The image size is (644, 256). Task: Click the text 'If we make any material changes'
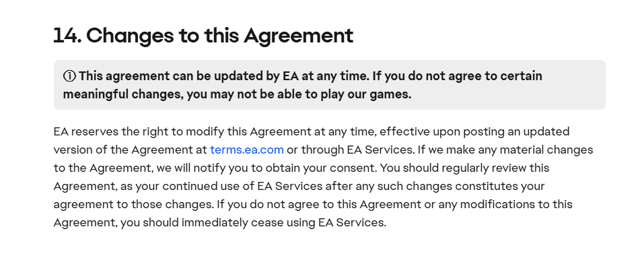pyautogui.click(x=505, y=150)
